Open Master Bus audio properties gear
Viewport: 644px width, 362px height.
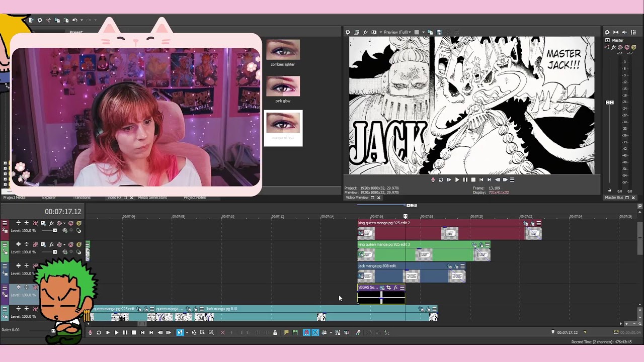click(607, 32)
